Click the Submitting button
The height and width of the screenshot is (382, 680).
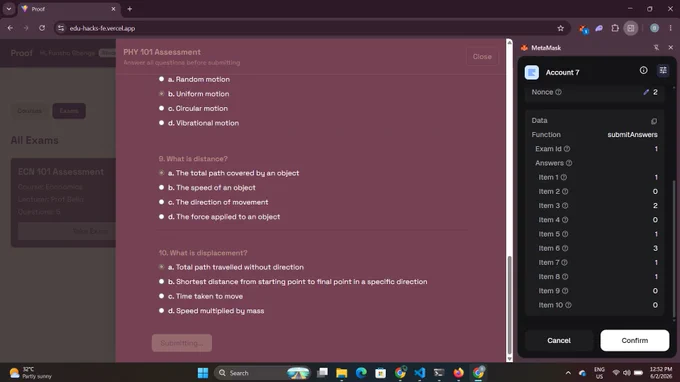click(x=182, y=343)
